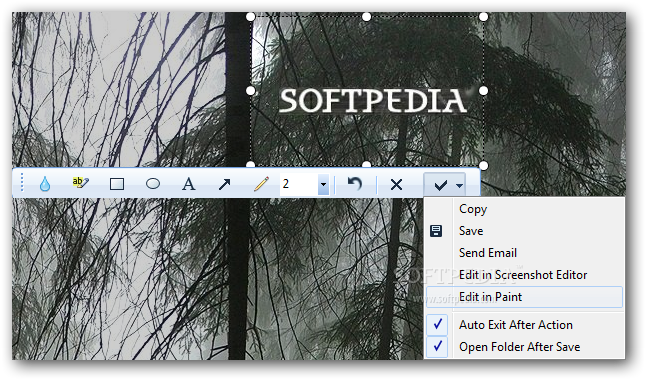Click the left-middle selection resize handle
646x380 pixels.
(250, 91)
